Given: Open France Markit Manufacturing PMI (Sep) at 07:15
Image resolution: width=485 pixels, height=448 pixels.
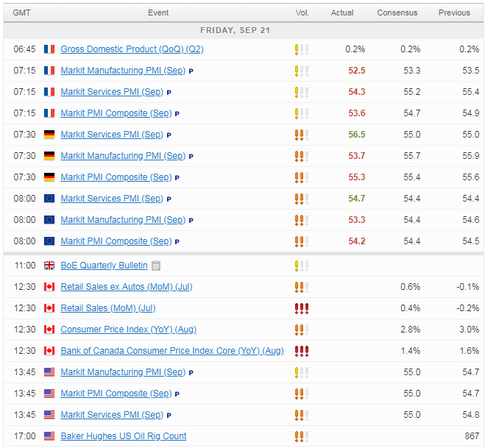Looking at the screenshot, I should [123, 71].
